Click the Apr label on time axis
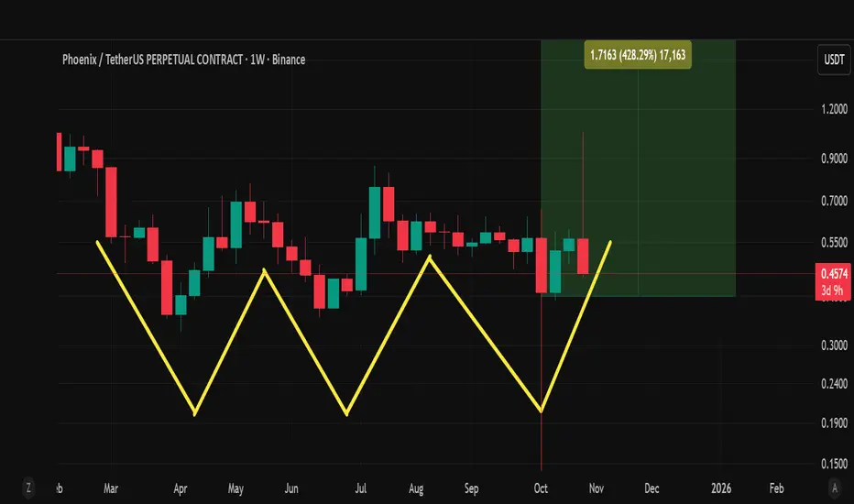This screenshot has width=854, height=504. (x=181, y=488)
